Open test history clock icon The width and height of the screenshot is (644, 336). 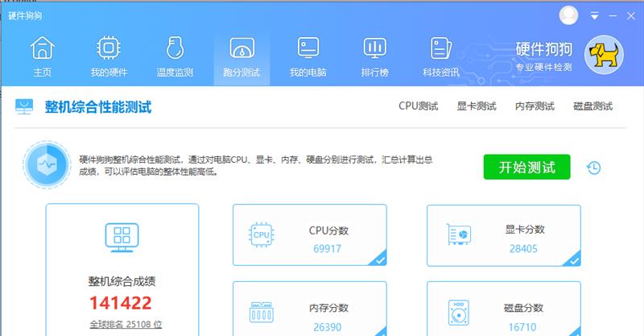[x=593, y=168]
